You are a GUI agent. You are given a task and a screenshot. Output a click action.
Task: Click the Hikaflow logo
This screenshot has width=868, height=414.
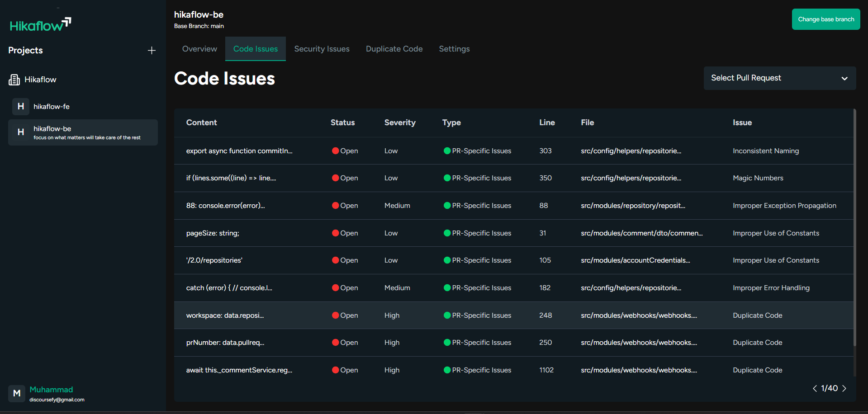pos(40,25)
